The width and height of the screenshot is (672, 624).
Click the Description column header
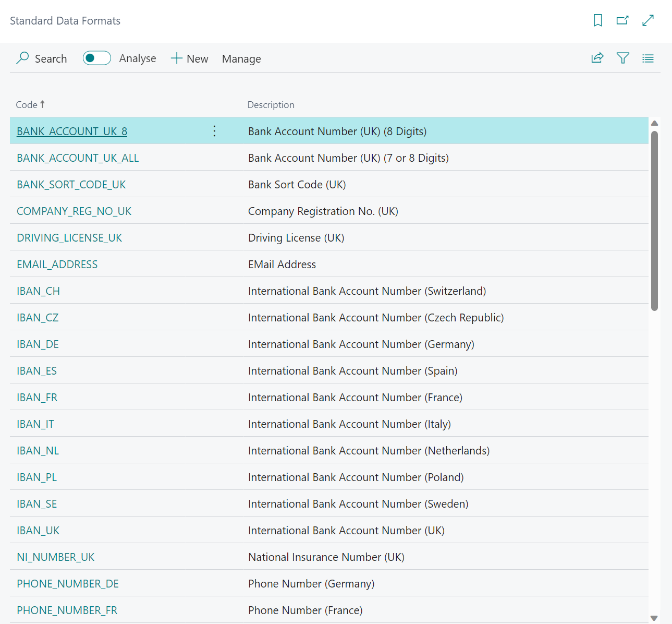click(x=271, y=105)
